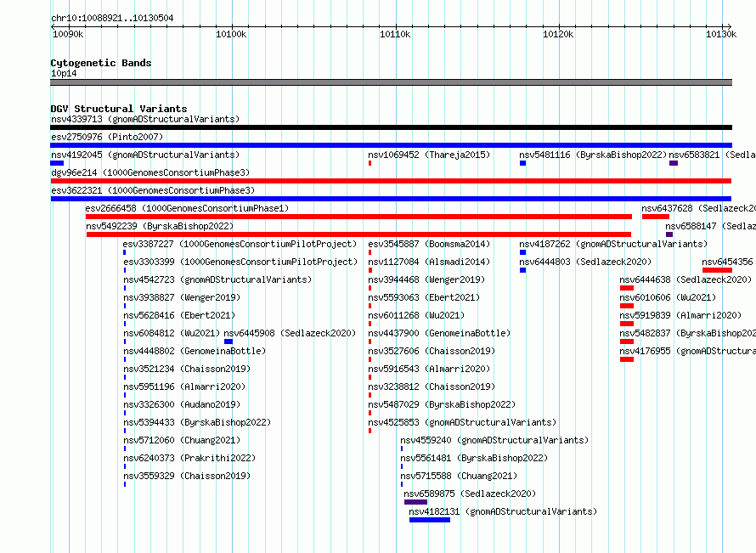Open nsv3944468 (Wenger2019) label
Screen dimensions: 756x553
point(426,279)
